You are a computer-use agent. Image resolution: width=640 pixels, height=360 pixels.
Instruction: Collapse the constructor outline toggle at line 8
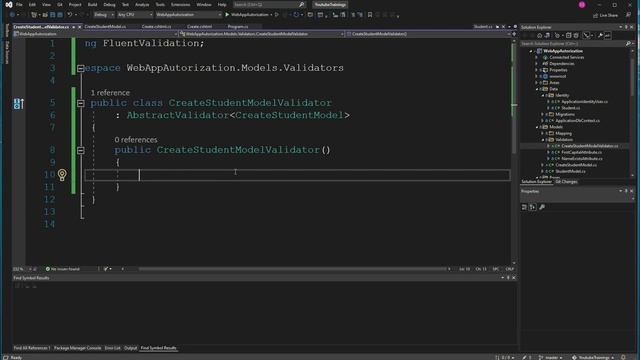[80, 150]
